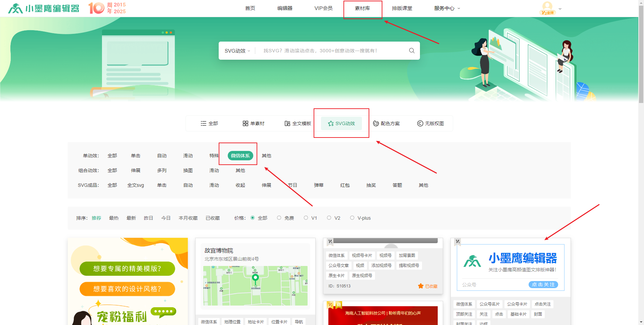
Task: Select the 配色方案 palette icon tab
Action: pyautogui.click(x=386, y=123)
